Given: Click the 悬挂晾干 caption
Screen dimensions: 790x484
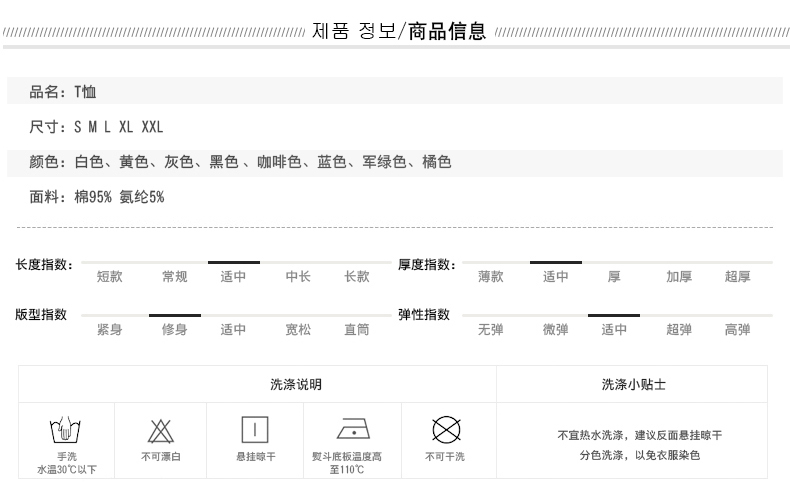Looking at the screenshot, I should pyautogui.click(x=256, y=456).
